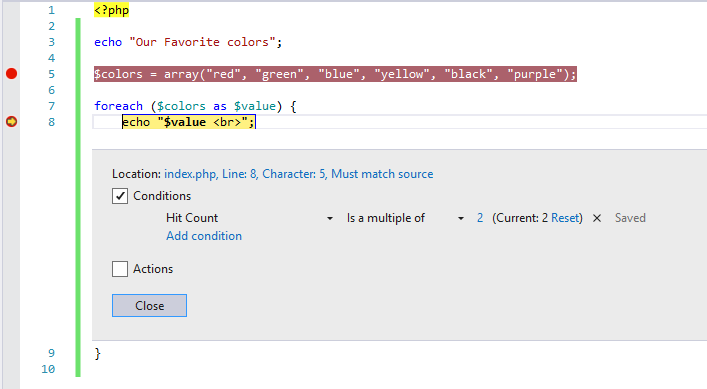This screenshot has height=389, width=707.
Task: Click line number 9 in the gutter
Action: pos(51,353)
